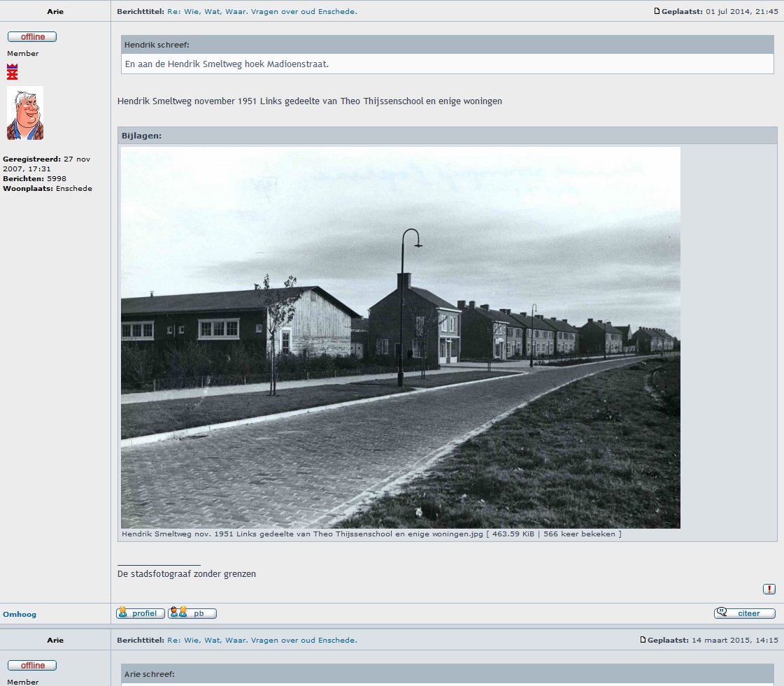Click offline badge in the 2015 post
The image size is (784, 686).
32,665
